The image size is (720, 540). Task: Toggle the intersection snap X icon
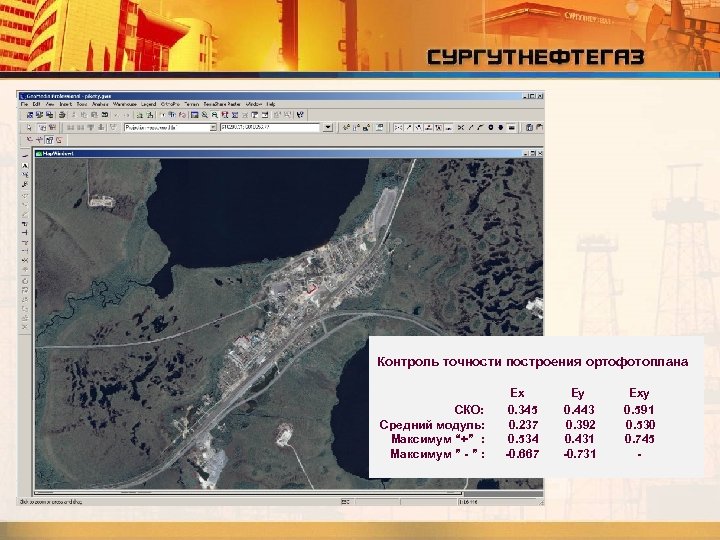point(461,128)
